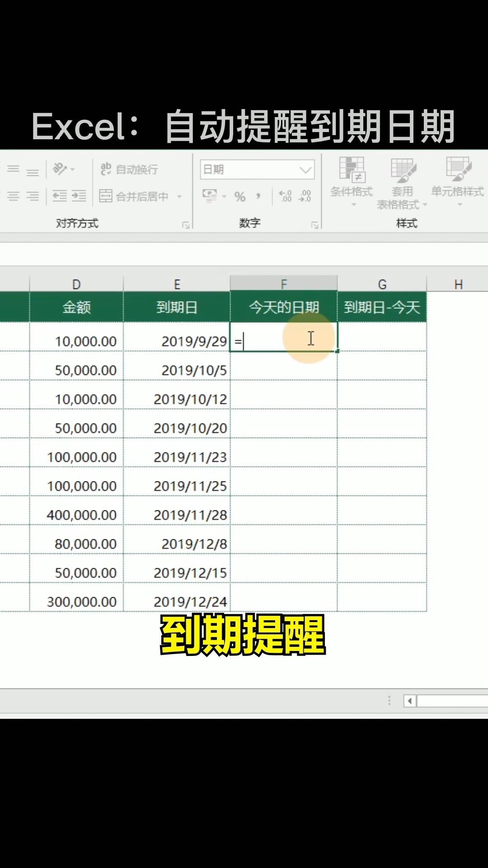The image size is (488, 868).
Task: Click the 到期日 header cell
Action: (177, 307)
